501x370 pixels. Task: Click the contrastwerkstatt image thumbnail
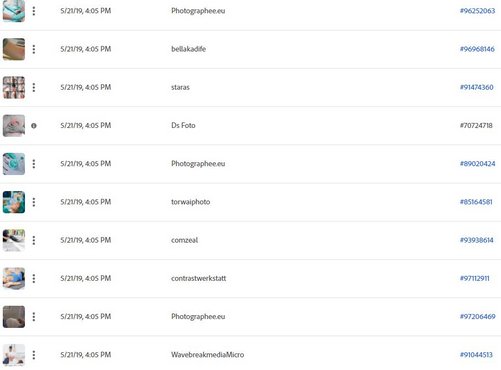coord(14,278)
